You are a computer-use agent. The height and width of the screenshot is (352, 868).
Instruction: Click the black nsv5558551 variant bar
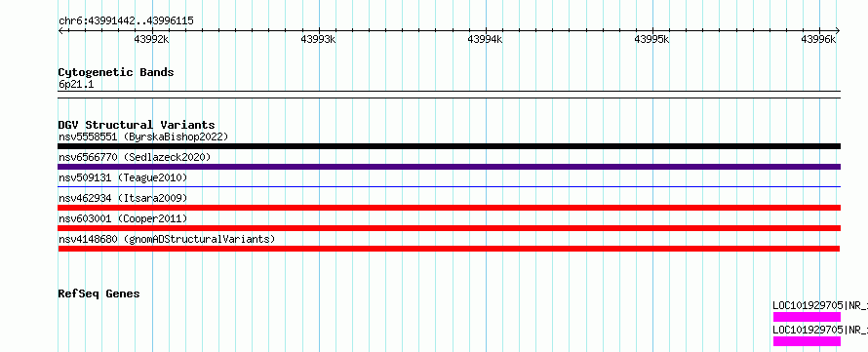pyautogui.click(x=449, y=146)
